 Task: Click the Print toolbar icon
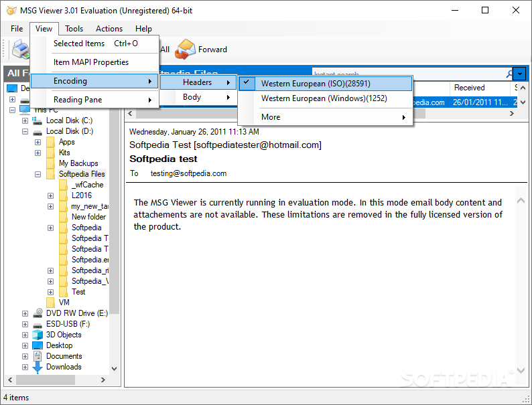coord(21,50)
